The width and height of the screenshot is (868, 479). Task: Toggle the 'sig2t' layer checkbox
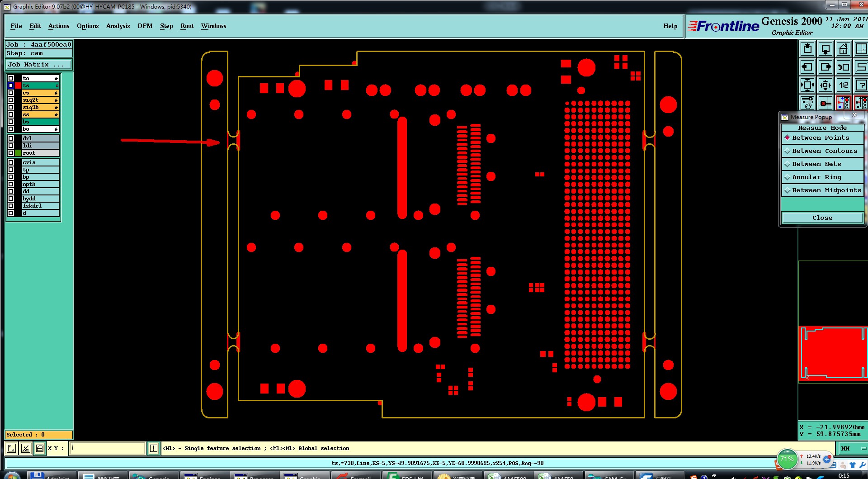11,100
